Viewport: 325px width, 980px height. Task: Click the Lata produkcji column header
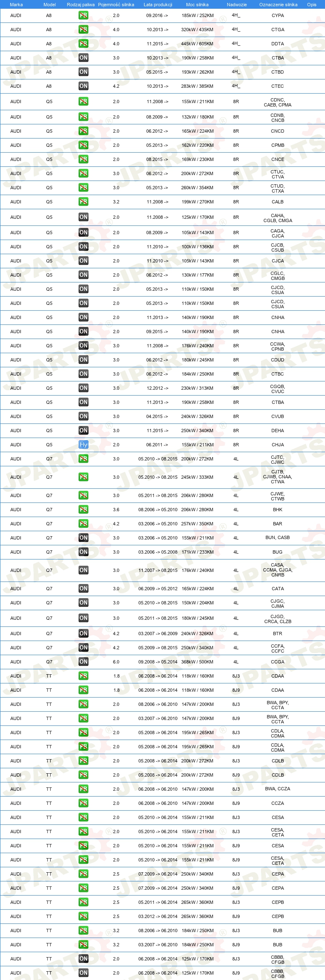tap(158, 5)
